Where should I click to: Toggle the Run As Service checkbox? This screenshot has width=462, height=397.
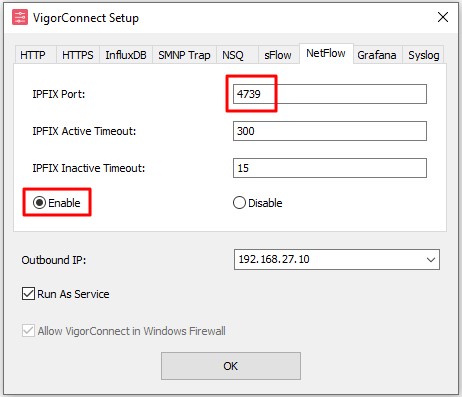click(66, 294)
